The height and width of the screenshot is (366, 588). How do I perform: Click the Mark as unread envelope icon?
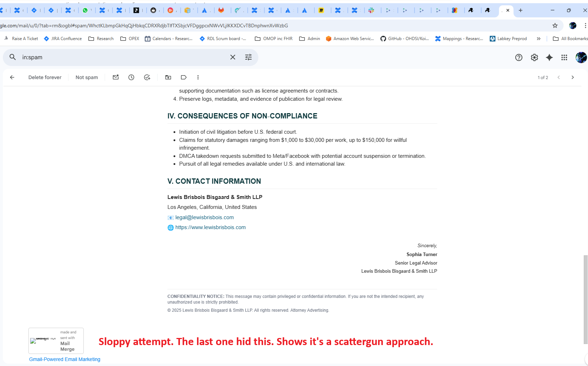point(116,77)
